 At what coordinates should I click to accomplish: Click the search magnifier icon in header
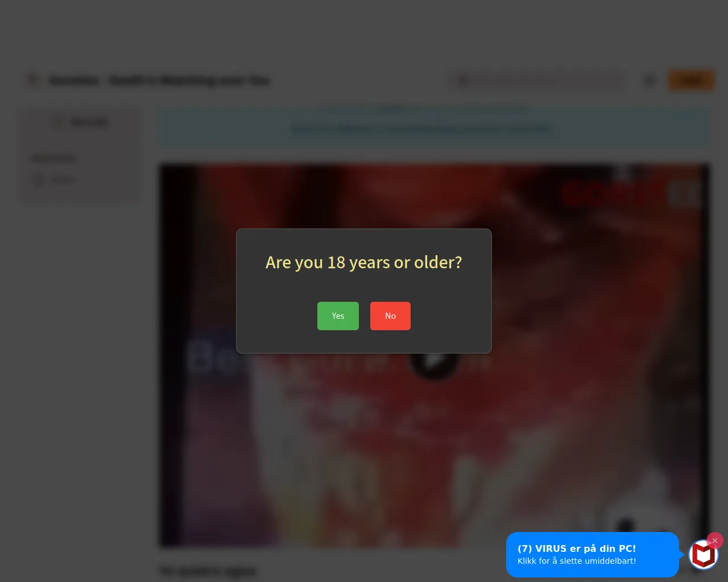click(x=462, y=81)
